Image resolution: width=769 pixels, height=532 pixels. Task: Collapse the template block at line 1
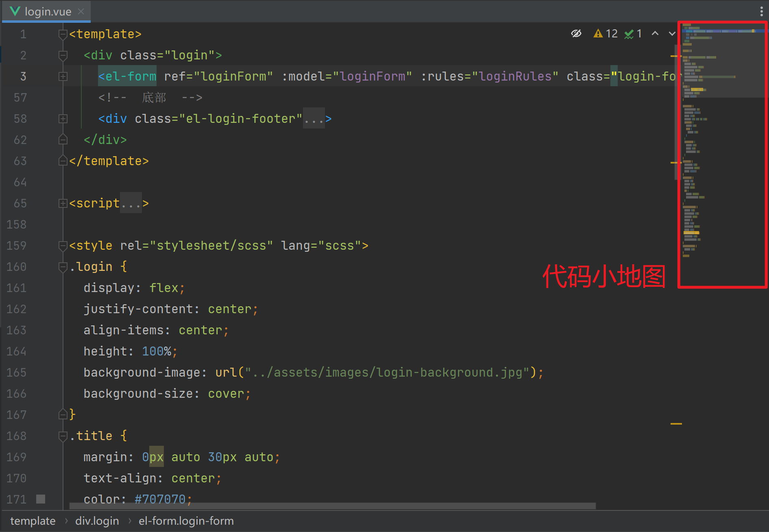tap(63, 34)
